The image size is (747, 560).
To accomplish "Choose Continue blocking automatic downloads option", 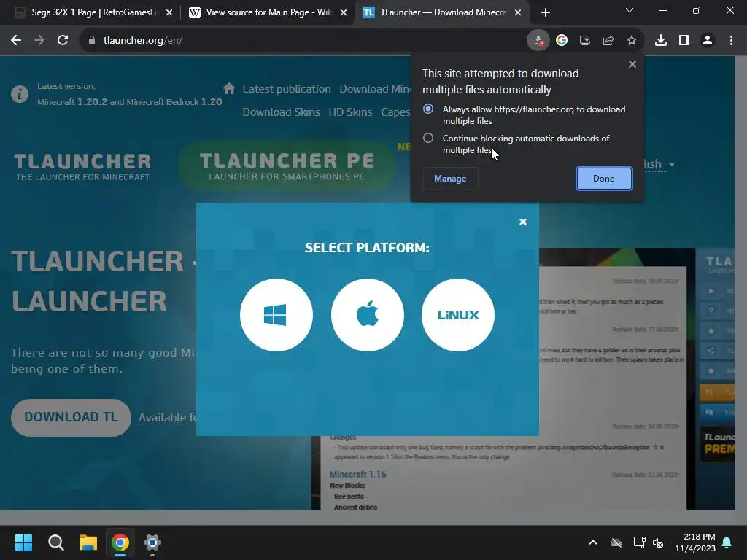I will click(428, 138).
